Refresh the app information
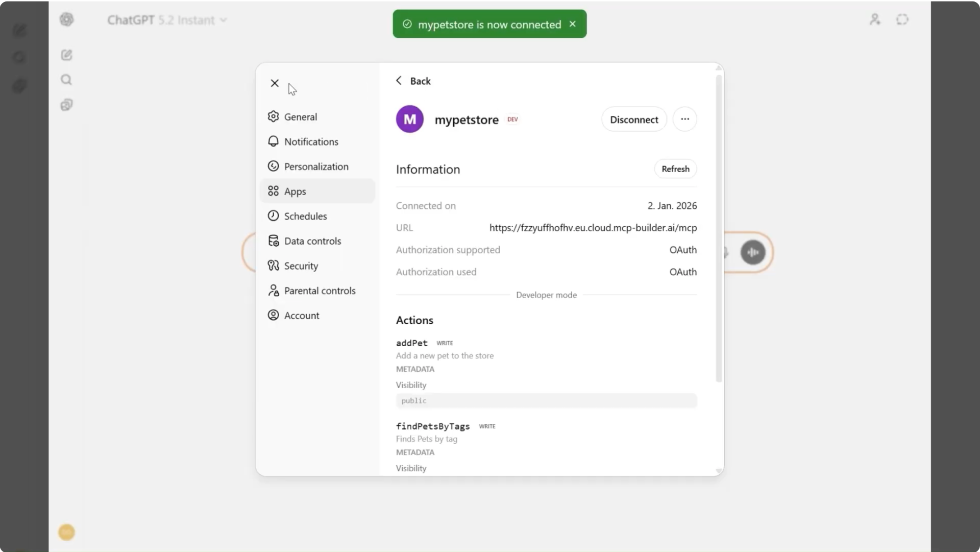This screenshot has width=980, height=552. [x=675, y=169]
